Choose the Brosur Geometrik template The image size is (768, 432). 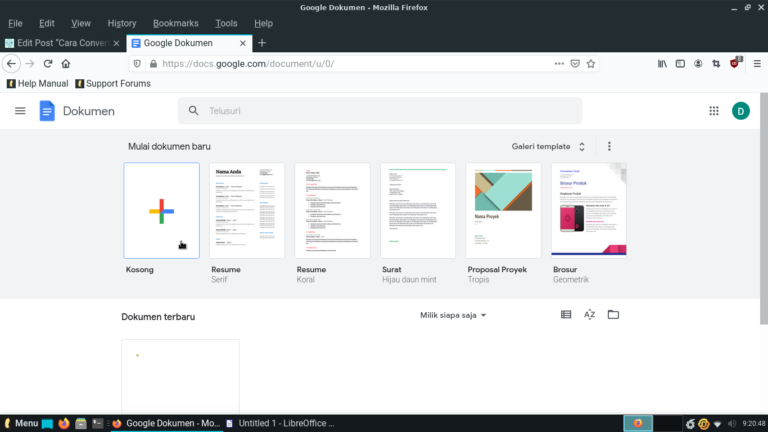589,211
